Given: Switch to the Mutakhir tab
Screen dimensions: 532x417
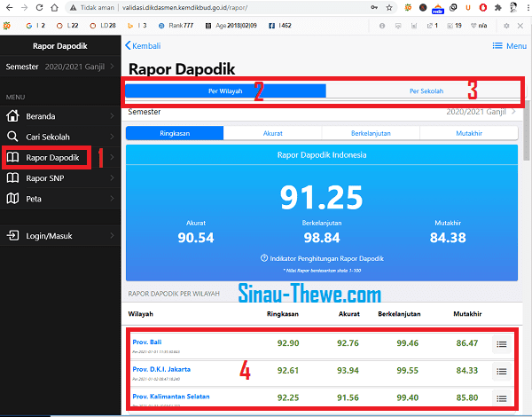Looking at the screenshot, I should click(x=469, y=133).
